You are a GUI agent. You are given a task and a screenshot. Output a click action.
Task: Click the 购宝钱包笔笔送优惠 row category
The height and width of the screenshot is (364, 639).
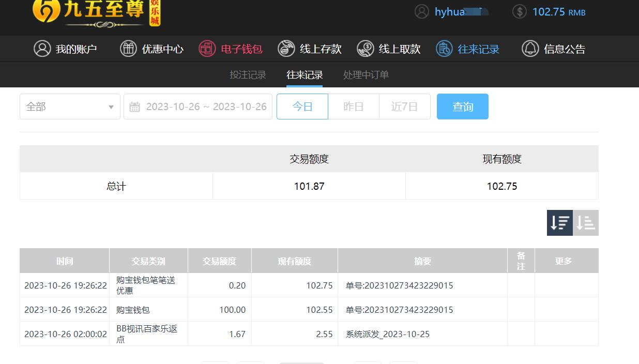pyautogui.click(x=146, y=285)
